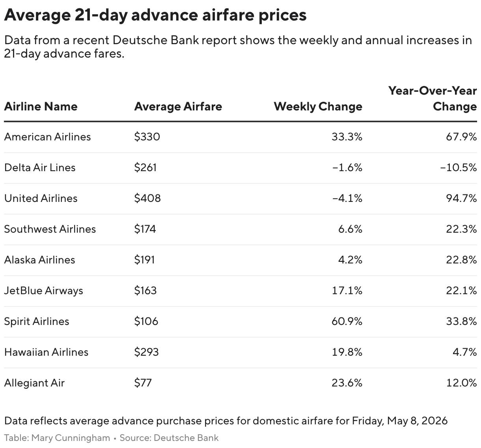Click the Southwest Airlines row label
This screenshot has width=481, height=448.
[50, 229]
